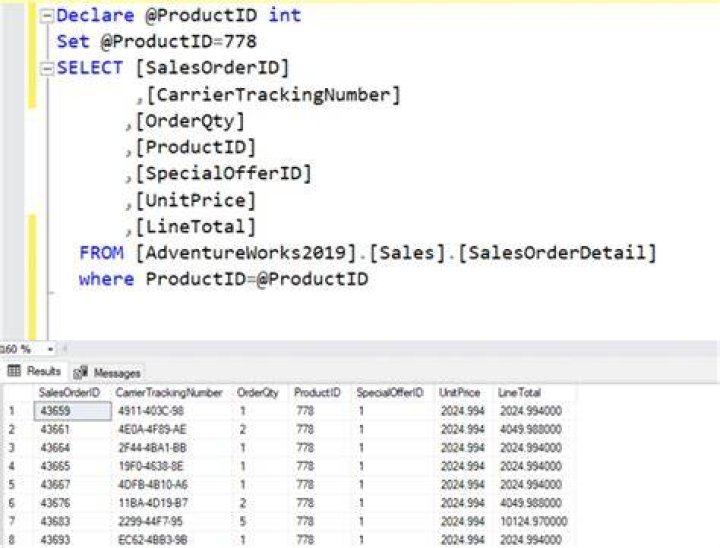
Task: Click the Declare keyword in the query
Action: 95,16
